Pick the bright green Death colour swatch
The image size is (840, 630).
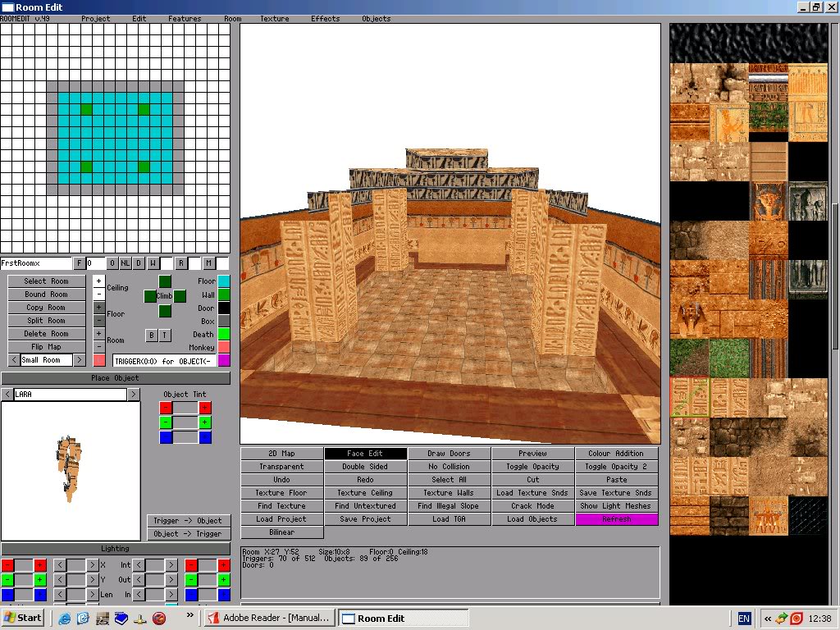(x=224, y=334)
